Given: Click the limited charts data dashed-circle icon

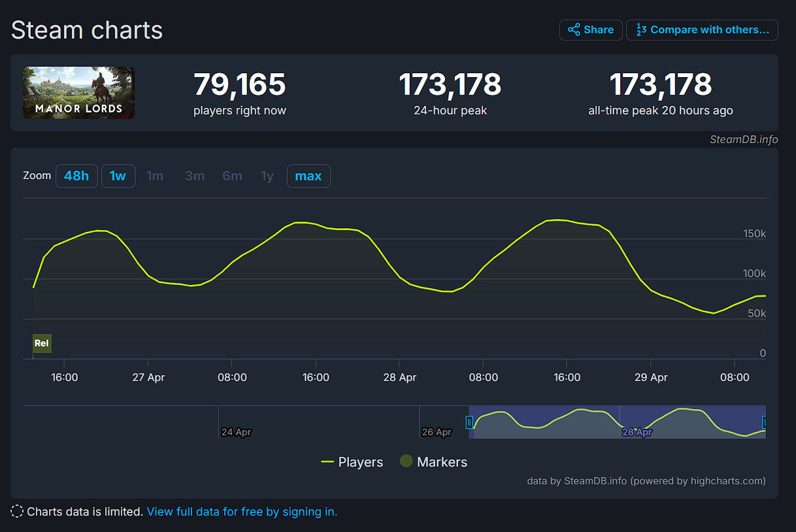Looking at the screenshot, I should [18, 512].
